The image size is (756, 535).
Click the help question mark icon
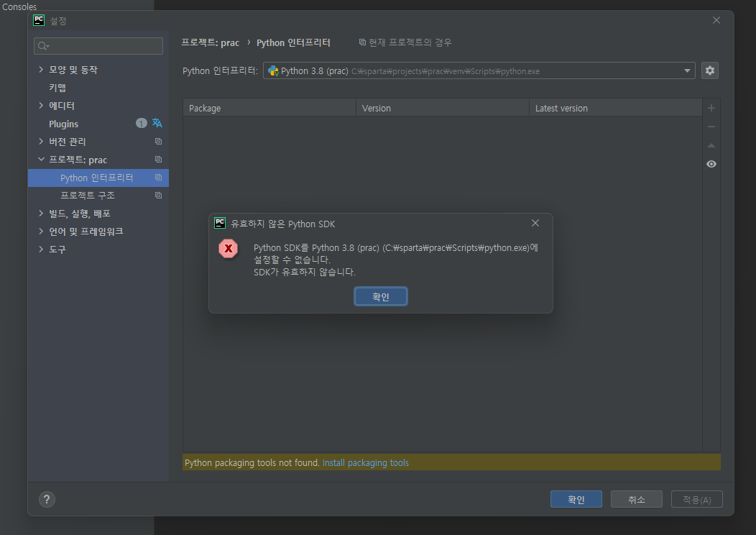(x=47, y=499)
